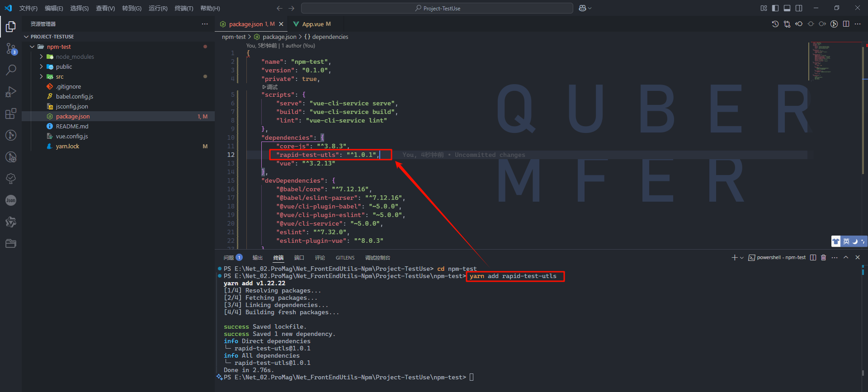Split the terminal pane
This screenshot has width=868, height=392.
[813, 258]
